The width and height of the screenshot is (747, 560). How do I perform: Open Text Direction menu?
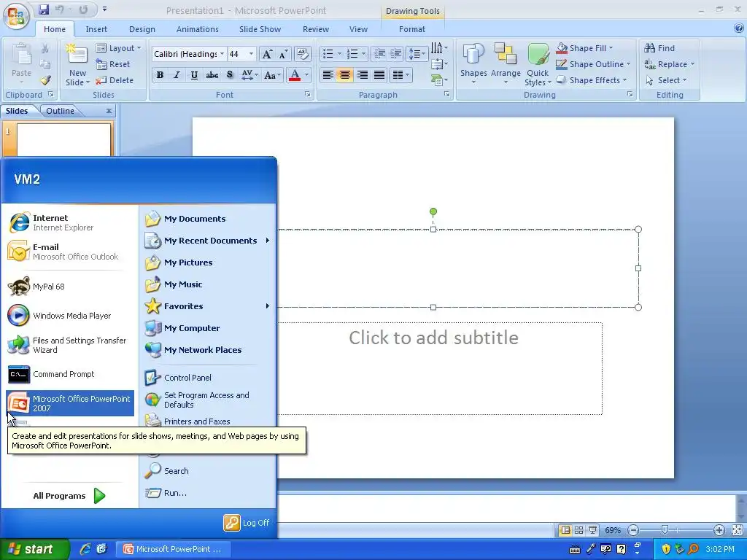coord(438,47)
